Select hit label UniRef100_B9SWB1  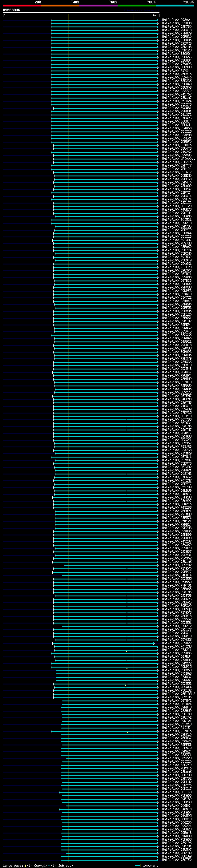point(177,108)
